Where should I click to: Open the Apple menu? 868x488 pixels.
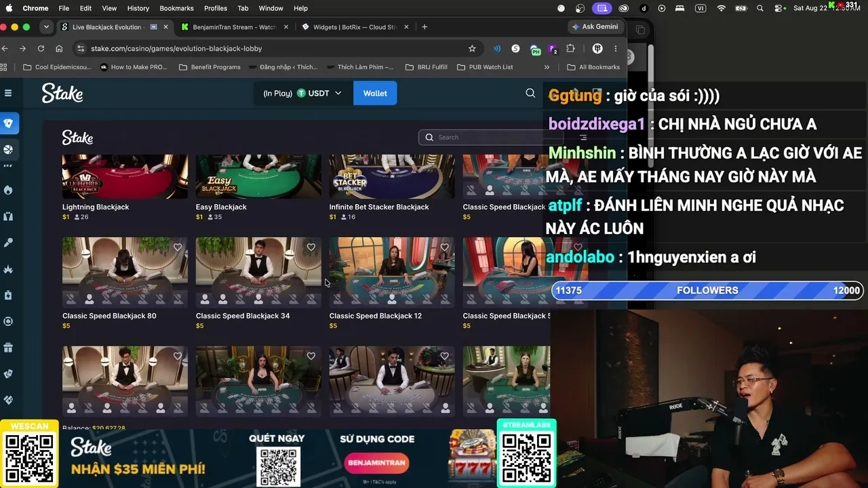point(9,8)
